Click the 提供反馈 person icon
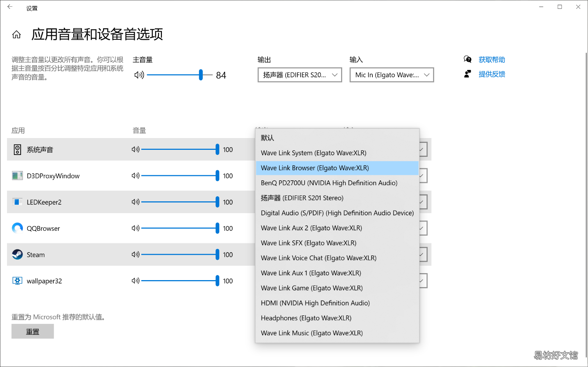The image size is (588, 367). pyautogui.click(x=468, y=74)
